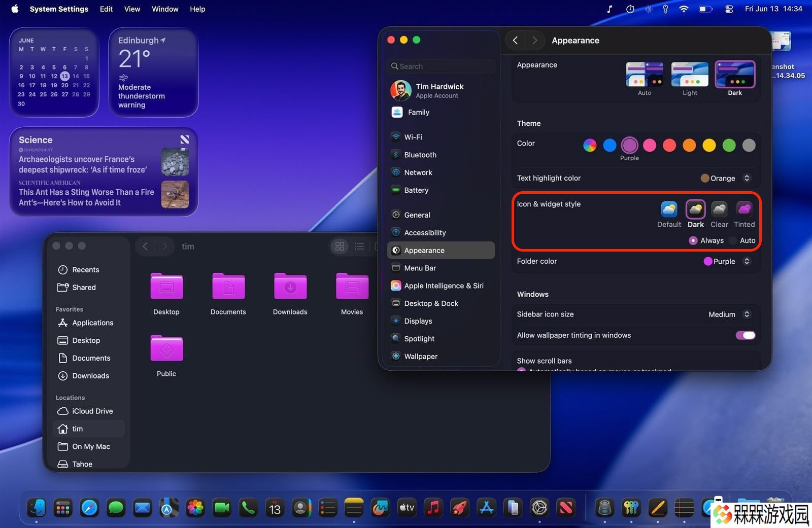Open Messages from the Dock
Image resolution: width=812 pixels, height=528 pixels.
[116, 507]
